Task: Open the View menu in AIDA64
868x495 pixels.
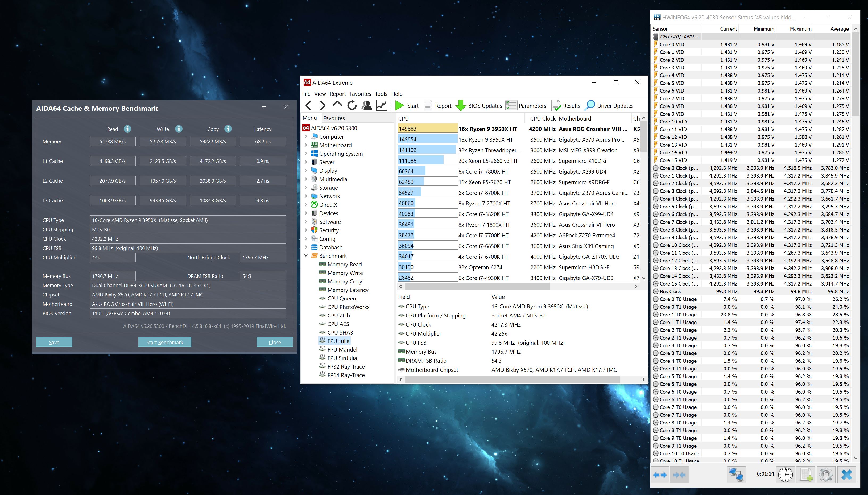Action: pos(320,94)
